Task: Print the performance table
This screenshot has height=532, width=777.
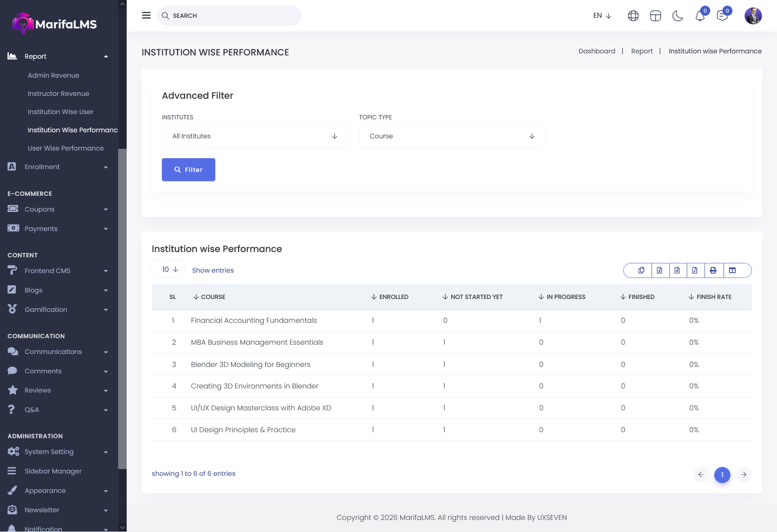Action: (x=713, y=270)
